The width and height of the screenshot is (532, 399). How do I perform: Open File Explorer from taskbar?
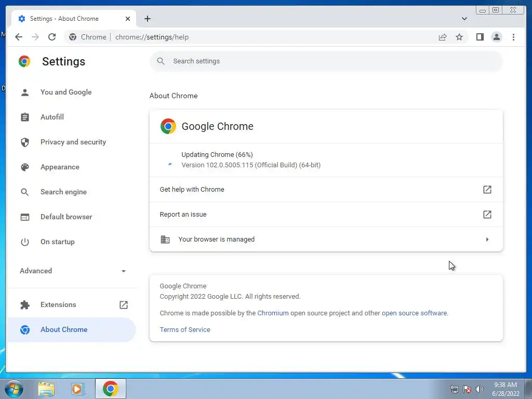click(46, 389)
